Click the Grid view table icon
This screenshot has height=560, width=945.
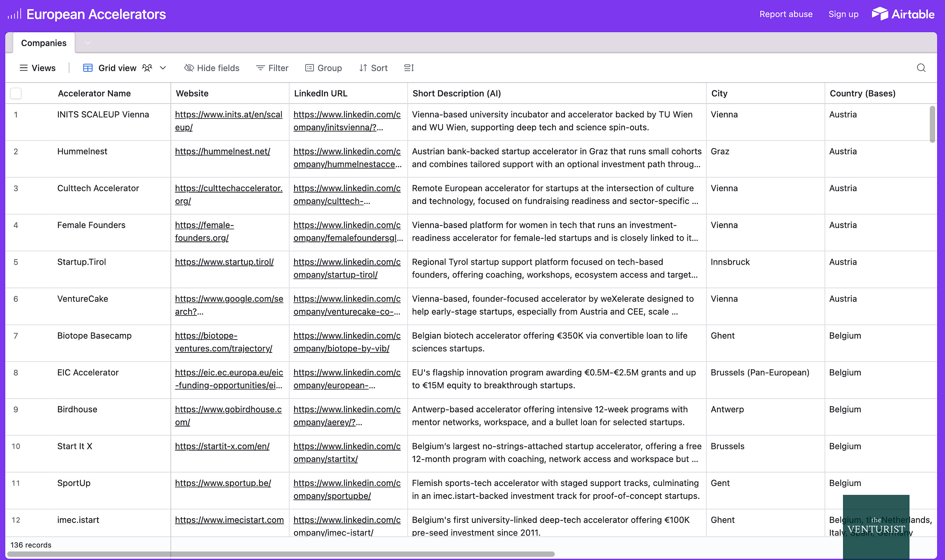pyautogui.click(x=88, y=68)
